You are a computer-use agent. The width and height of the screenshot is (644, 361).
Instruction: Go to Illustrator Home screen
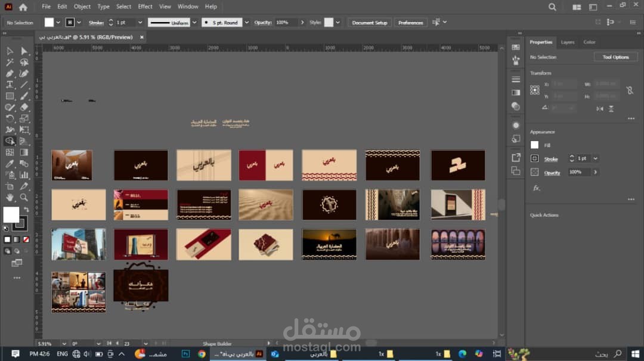(23, 7)
